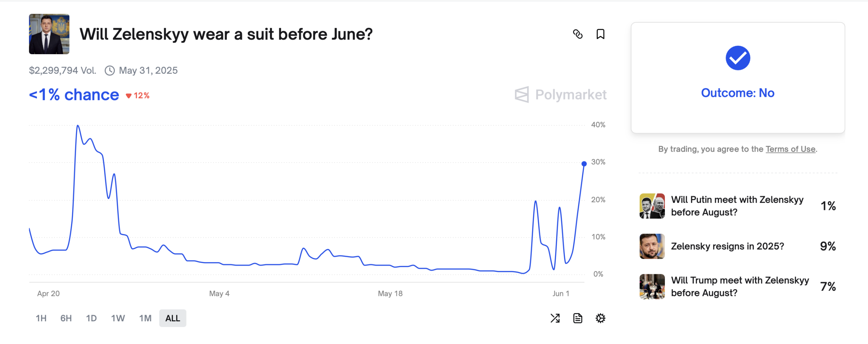868x344 pixels.
Task: Click the Polymarket logo watermark
Action: [560, 94]
